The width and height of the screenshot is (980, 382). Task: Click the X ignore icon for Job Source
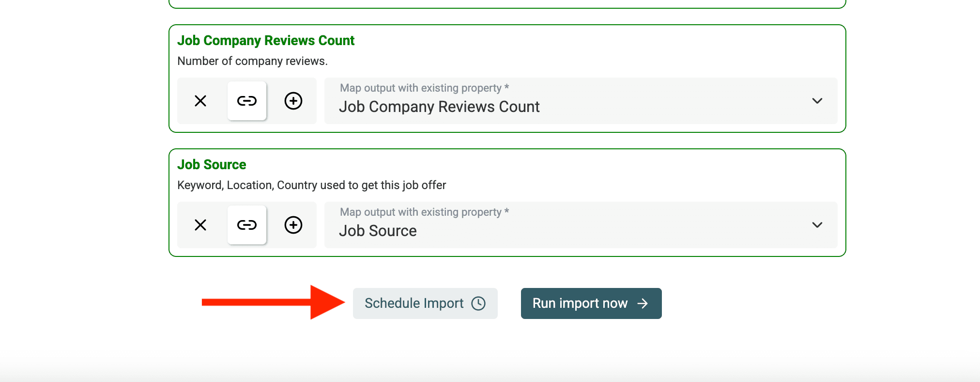200,225
